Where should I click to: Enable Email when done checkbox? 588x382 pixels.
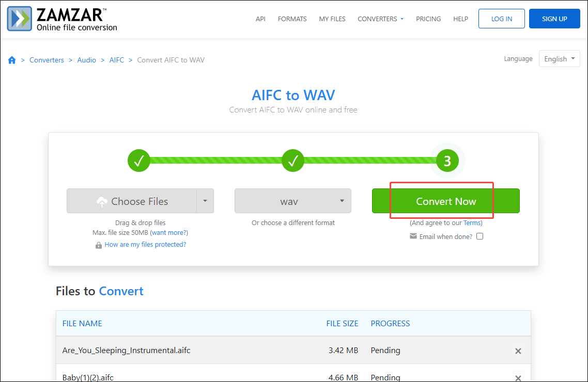[x=479, y=236]
